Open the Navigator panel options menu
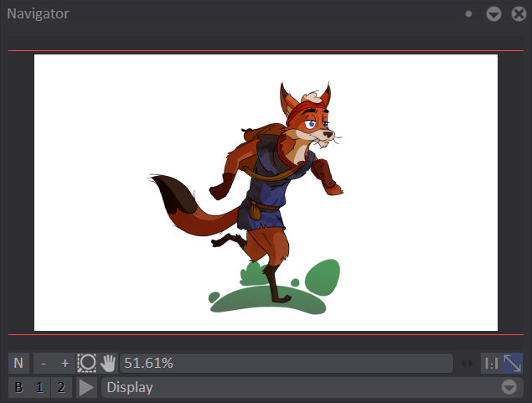The width and height of the screenshot is (532, 403). coord(494,14)
